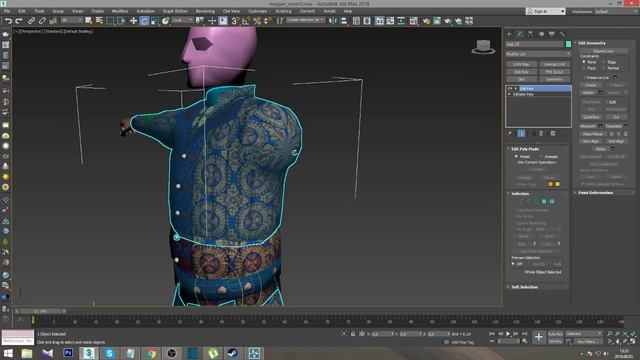The height and width of the screenshot is (360, 640).
Task: Click the Repeat Last button
Action: [603, 51]
